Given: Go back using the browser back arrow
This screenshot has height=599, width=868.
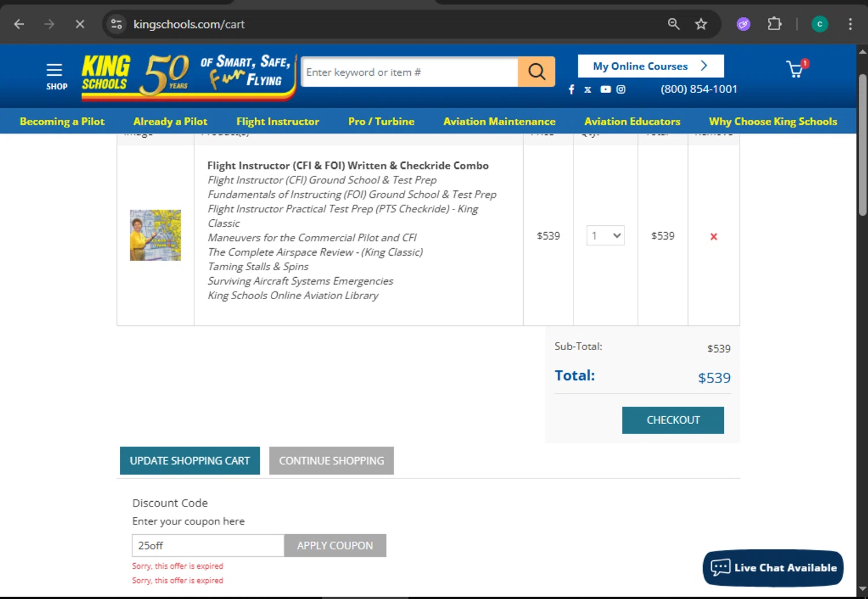Looking at the screenshot, I should click(19, 24).
